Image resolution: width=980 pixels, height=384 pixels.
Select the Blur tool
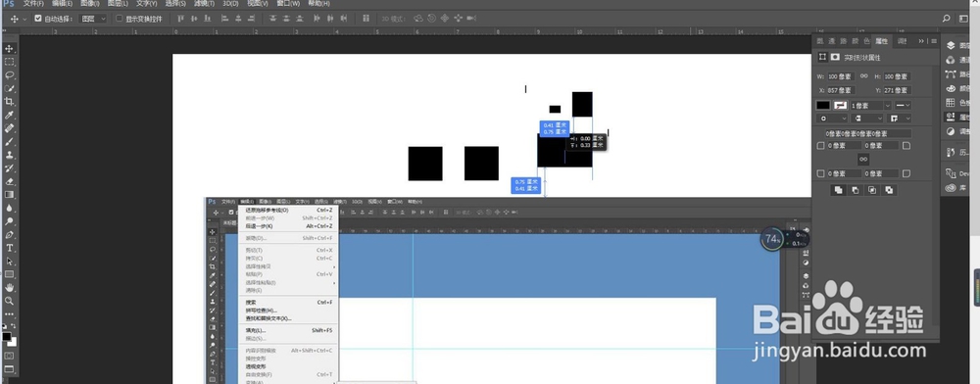coord(10,208)
